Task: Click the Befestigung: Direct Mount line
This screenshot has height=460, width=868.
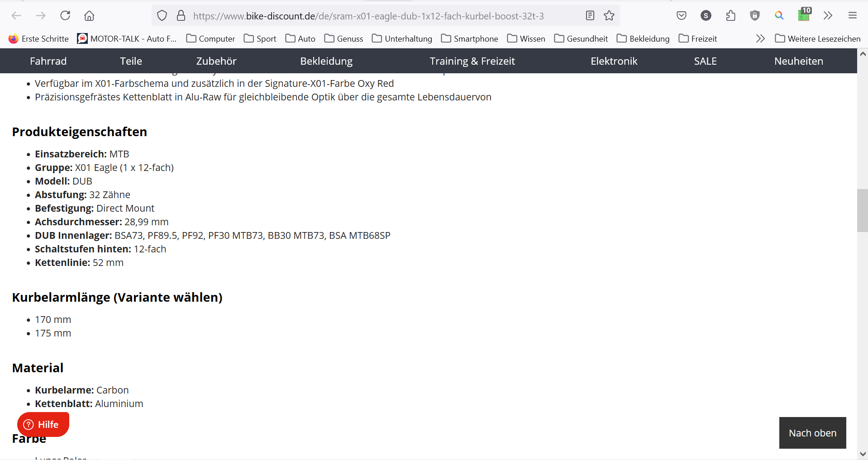Action: click(x=95, y=209)
